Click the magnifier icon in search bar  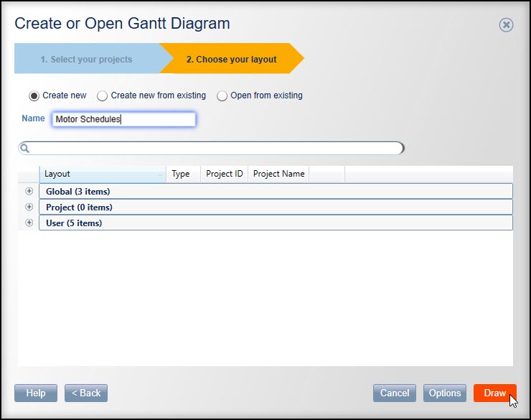[x=24, y=148]
